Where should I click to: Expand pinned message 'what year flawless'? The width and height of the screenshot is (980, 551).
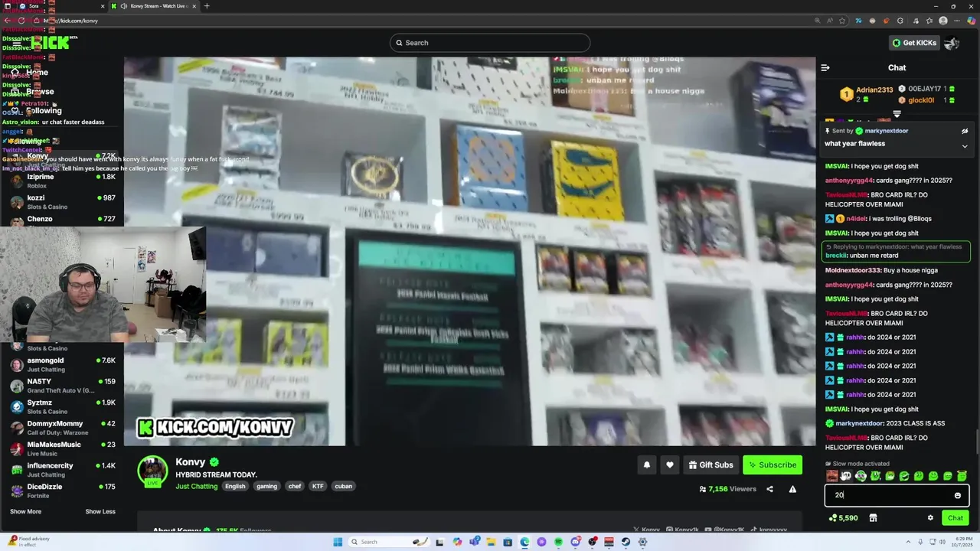[965, 145]
